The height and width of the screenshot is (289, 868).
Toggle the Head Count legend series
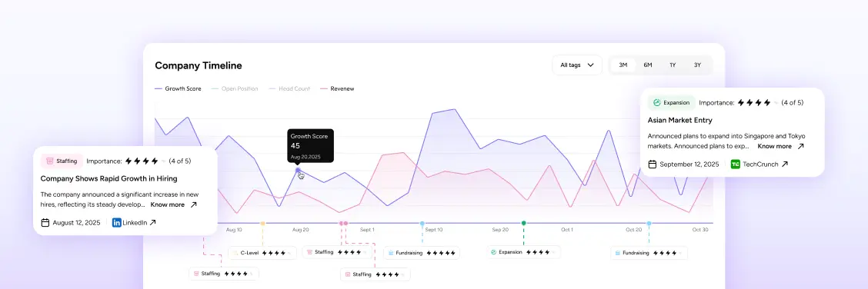(289, 88)
